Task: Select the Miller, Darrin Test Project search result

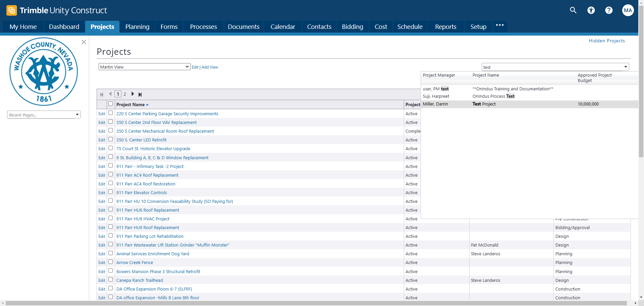Action: click(x=529, y=104)
